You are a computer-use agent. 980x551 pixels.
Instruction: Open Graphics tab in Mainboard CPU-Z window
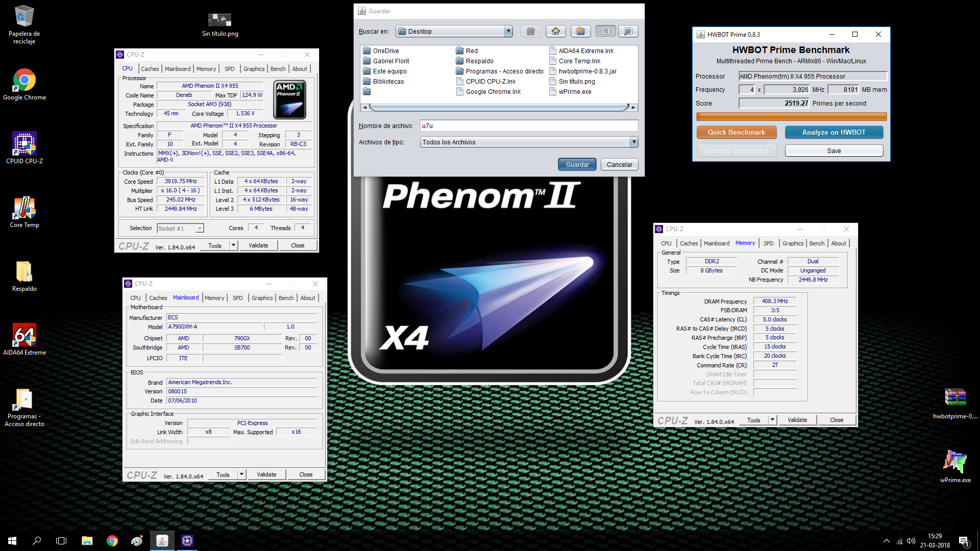click(x=262, y=298)
